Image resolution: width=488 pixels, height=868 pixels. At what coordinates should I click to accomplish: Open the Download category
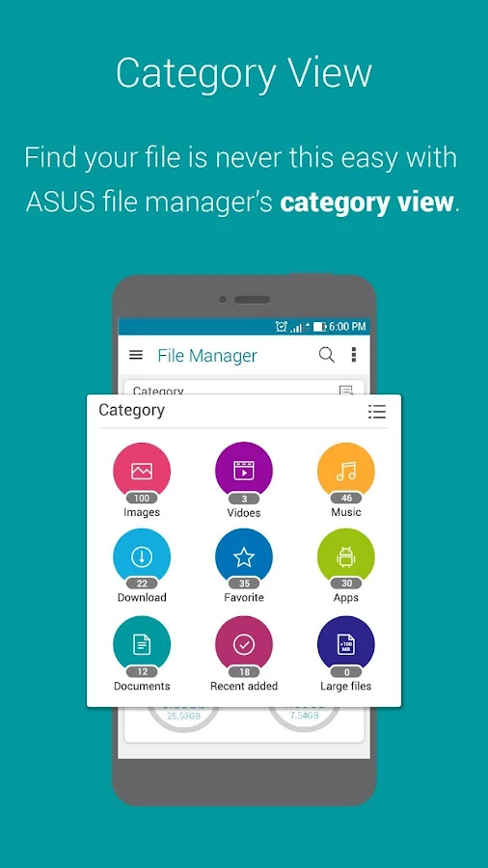click(142, 557)
